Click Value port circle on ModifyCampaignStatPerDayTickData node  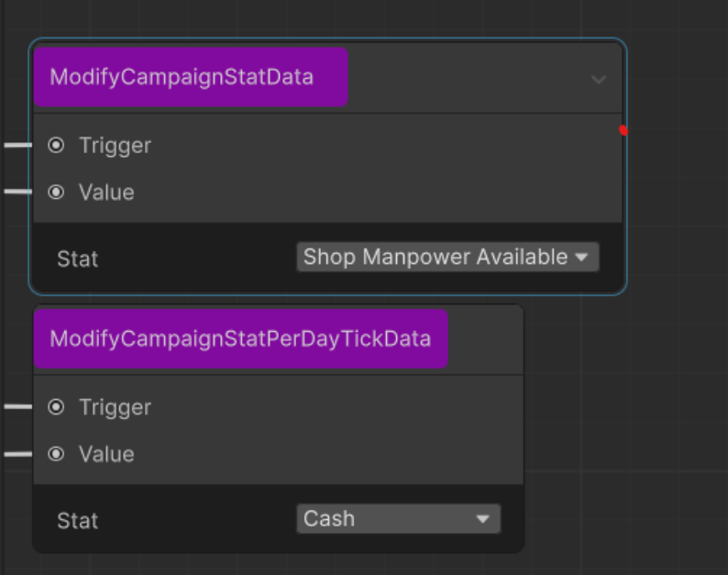coord(57,454)
